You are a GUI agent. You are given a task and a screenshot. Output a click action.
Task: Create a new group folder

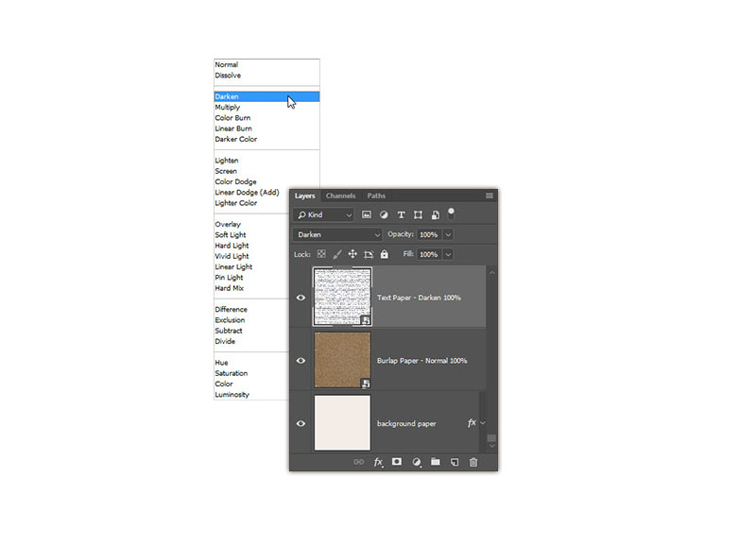point(436,462)
